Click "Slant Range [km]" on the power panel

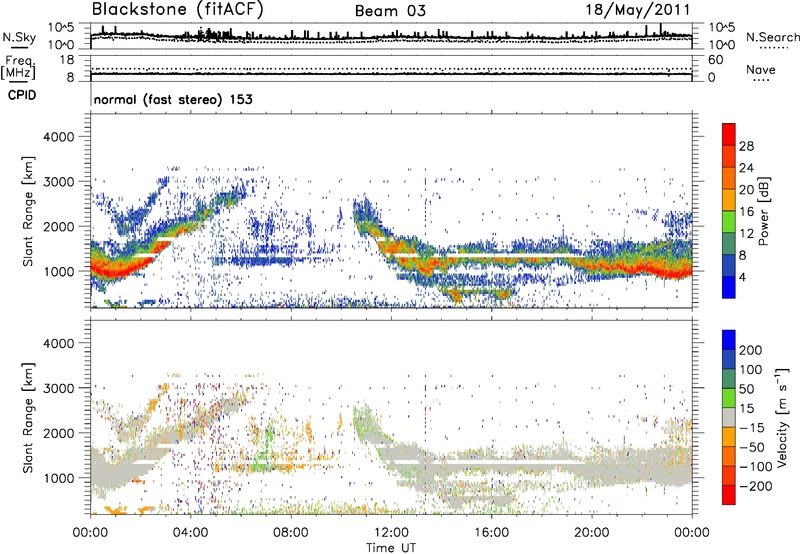click(28, 211)
